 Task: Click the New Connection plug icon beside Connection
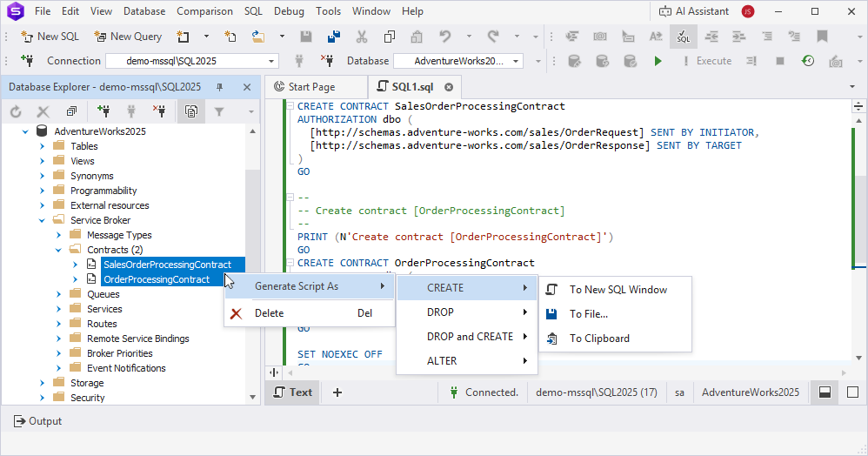(x=27, y=60)
